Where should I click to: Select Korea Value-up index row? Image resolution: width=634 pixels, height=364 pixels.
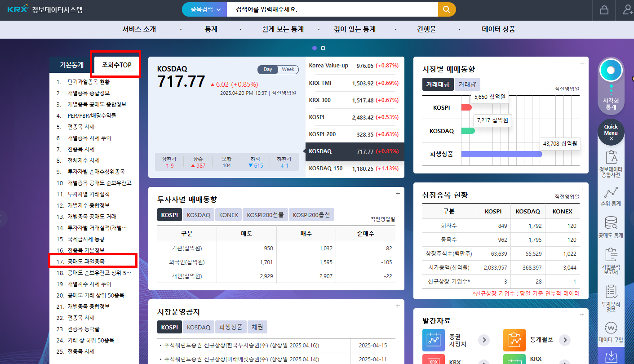[355, 66]
